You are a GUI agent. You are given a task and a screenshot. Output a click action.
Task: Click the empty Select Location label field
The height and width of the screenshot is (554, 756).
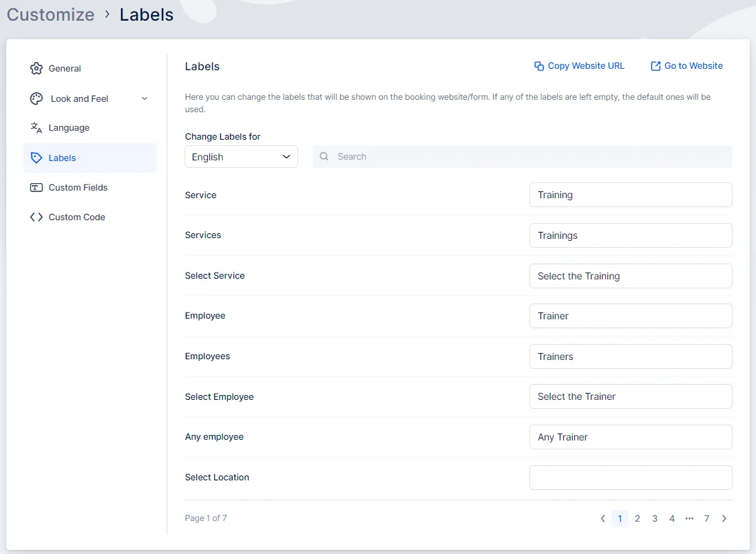(630, 478)
